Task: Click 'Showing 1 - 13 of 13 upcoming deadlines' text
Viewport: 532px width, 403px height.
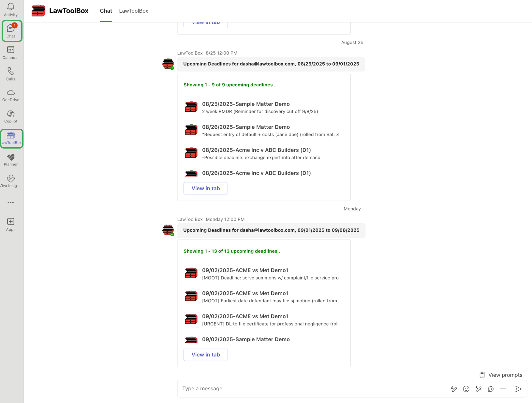Action: pyautogui.click(x=231, y=251)
